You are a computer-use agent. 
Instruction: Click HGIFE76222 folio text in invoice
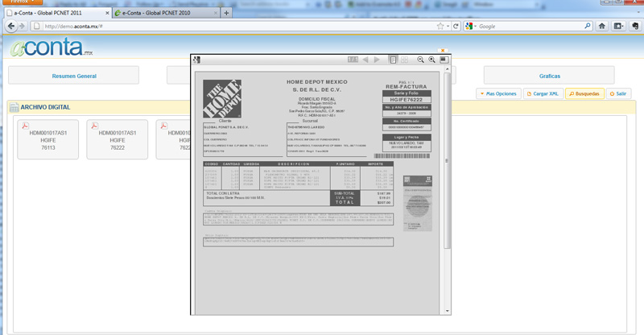(407, 100)
